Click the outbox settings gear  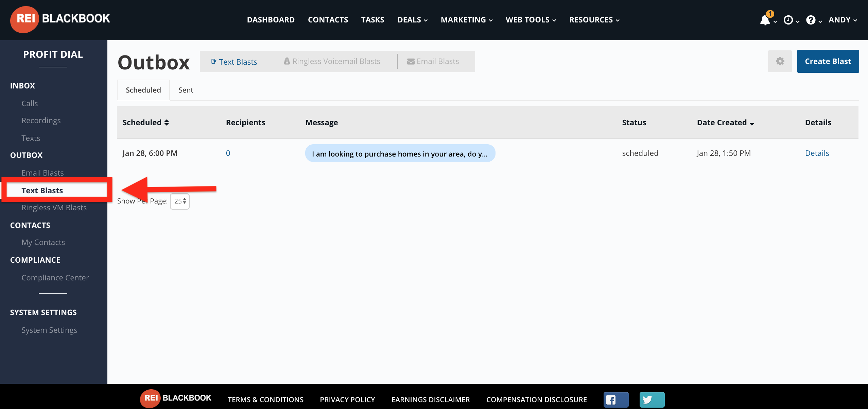[780, 61]
